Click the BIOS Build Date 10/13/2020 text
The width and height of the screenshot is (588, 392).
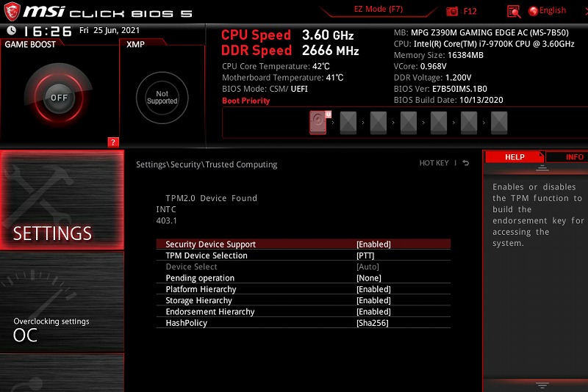tap(448, 101)
